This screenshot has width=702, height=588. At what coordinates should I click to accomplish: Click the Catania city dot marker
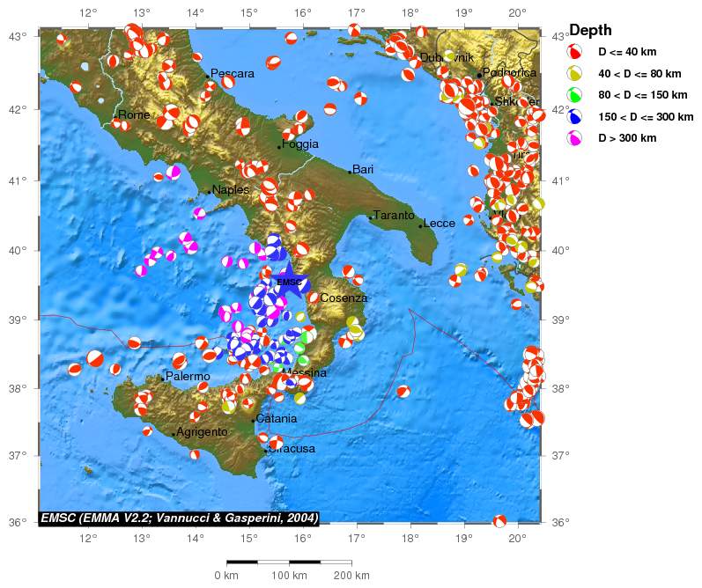253,421
